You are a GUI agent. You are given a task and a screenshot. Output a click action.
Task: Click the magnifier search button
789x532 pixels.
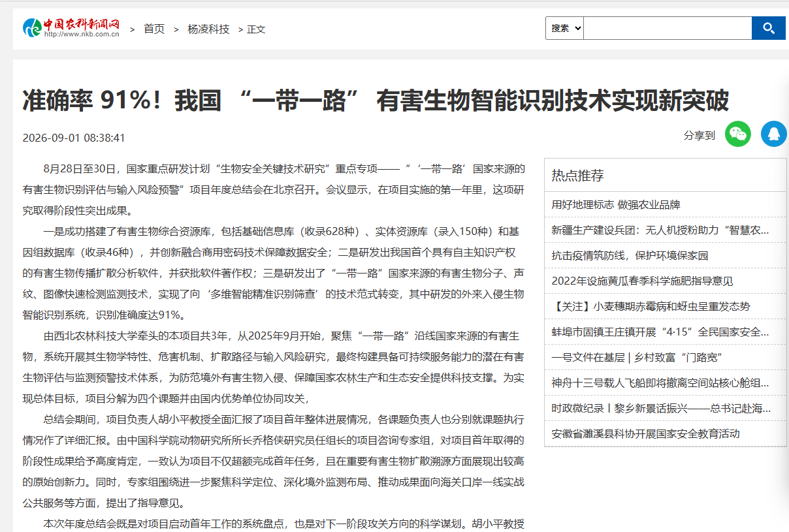click(x=769, y=28)
